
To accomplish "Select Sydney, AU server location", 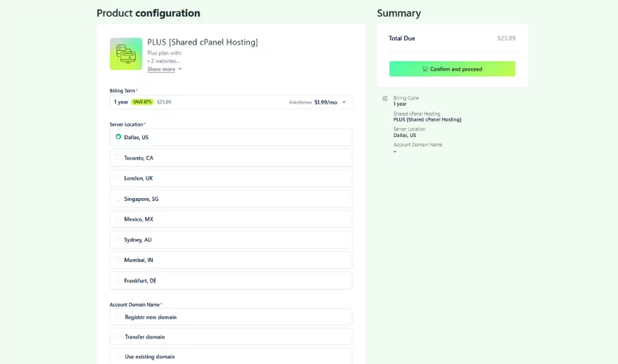I will click(x=230, y=240).
